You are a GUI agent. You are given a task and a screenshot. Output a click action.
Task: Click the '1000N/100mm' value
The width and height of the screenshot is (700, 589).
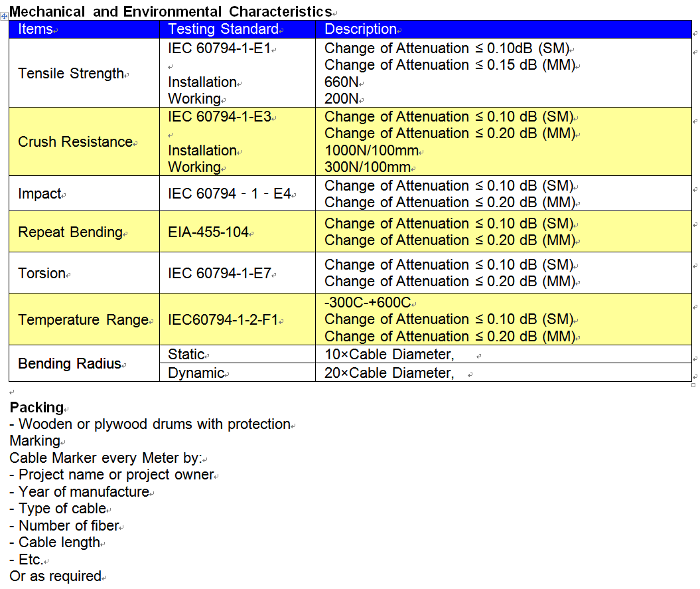point(368,151)
